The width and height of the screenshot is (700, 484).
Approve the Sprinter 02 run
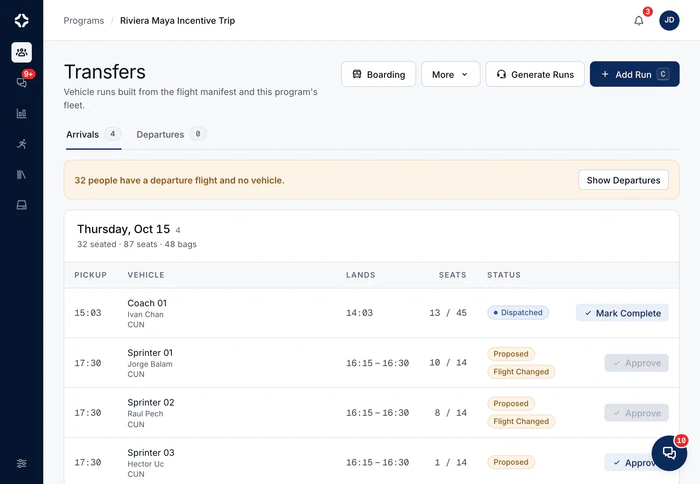pos(637,413)
